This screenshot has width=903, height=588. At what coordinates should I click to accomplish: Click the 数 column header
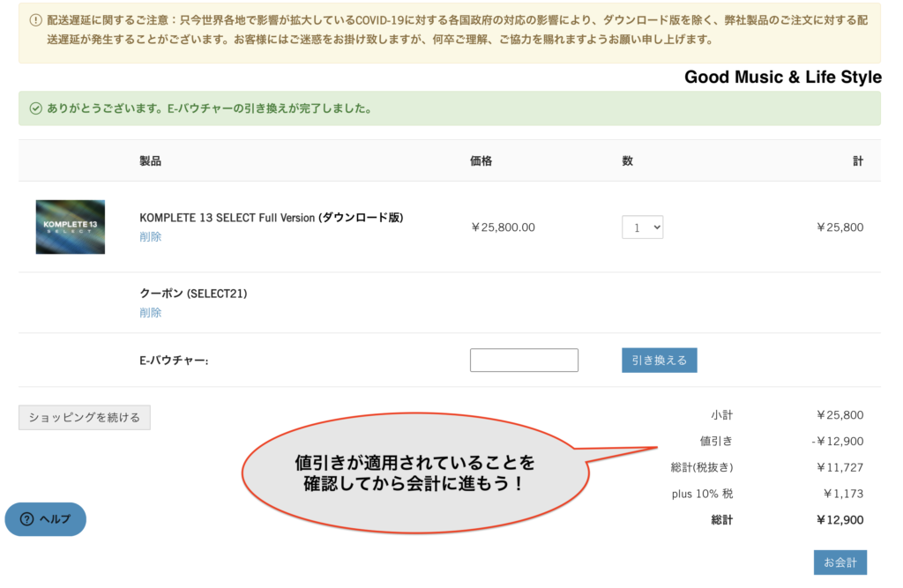(x=627, y=160)
